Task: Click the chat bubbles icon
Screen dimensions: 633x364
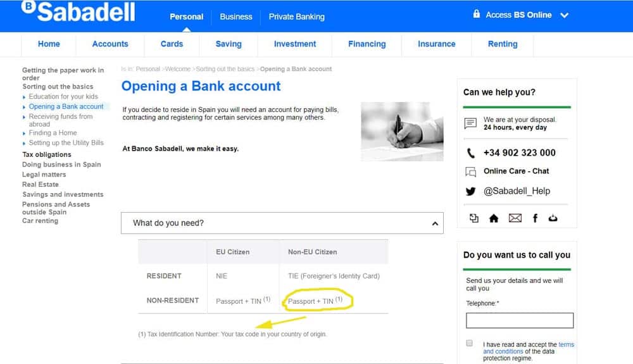Action: pyautogui.click(x=470, y=172)
